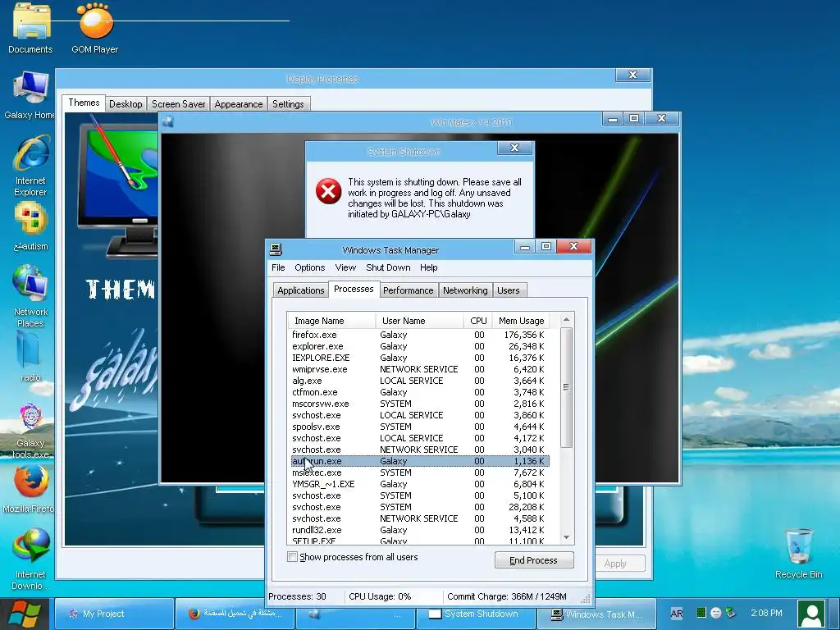Select the alg.exe process row
The image size is (840, 630).
[419, 381]
